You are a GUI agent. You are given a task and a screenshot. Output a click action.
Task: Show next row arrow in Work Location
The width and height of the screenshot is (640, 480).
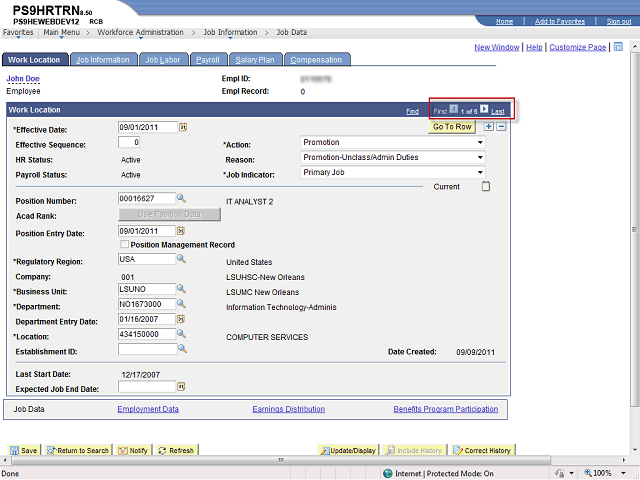click(484, 109)
